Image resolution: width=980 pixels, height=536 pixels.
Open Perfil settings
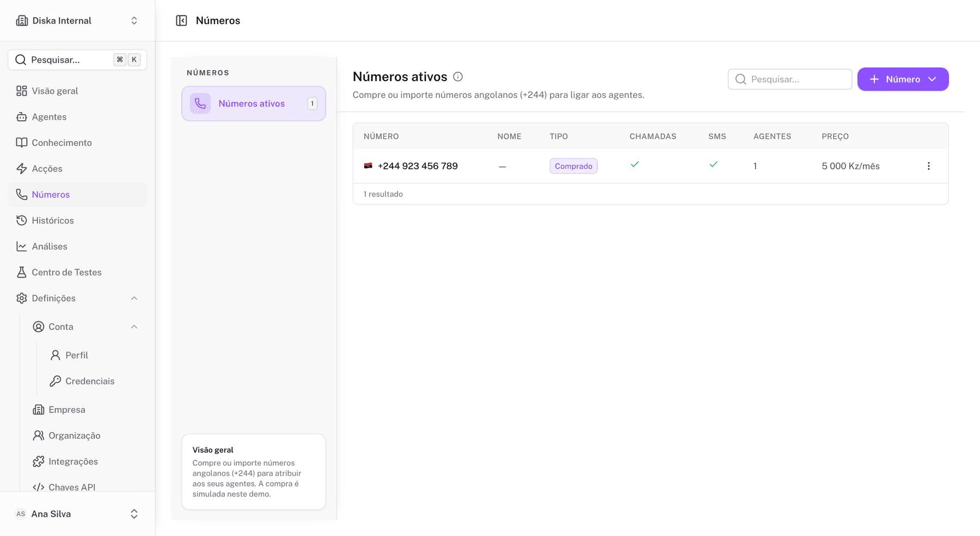point(94,355)
